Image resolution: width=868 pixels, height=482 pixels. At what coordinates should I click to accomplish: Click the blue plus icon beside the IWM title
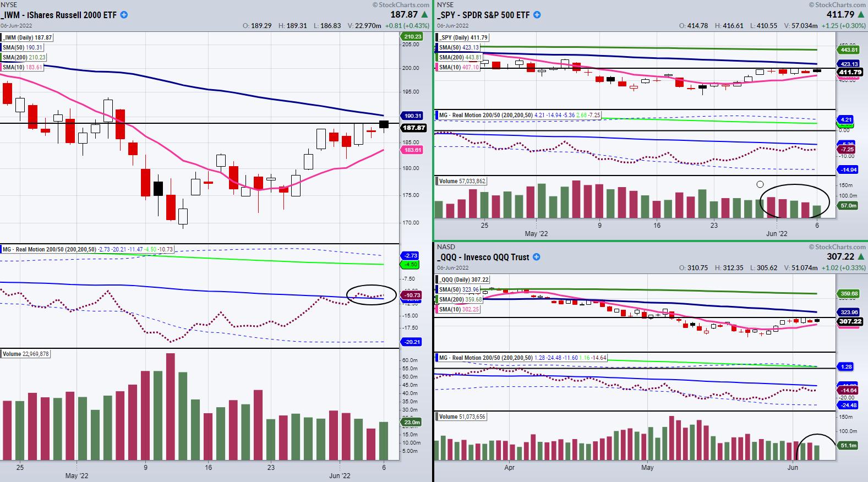[124, 15]
